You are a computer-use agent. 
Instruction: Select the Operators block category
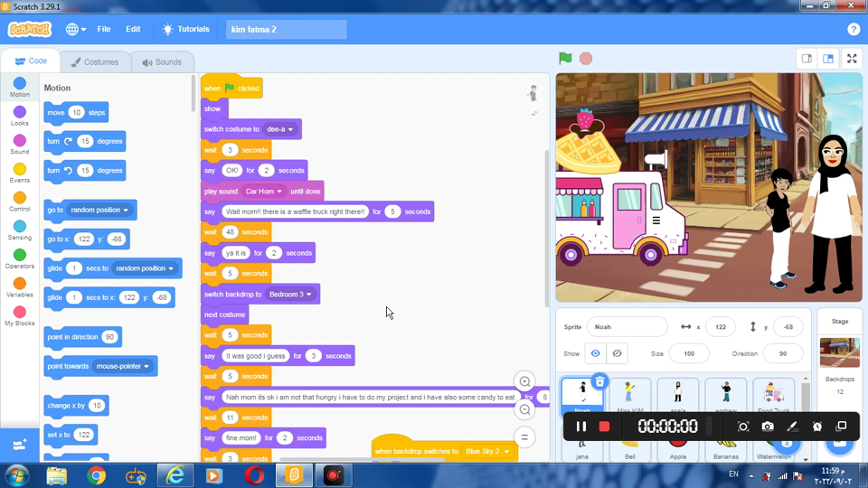click(19, 259)
